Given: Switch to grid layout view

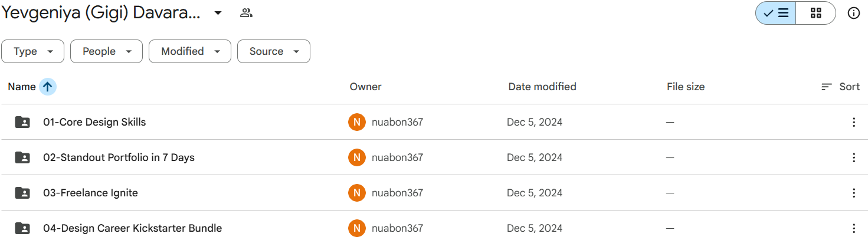Looking at the screenshot, I should (x=815, y=13).
